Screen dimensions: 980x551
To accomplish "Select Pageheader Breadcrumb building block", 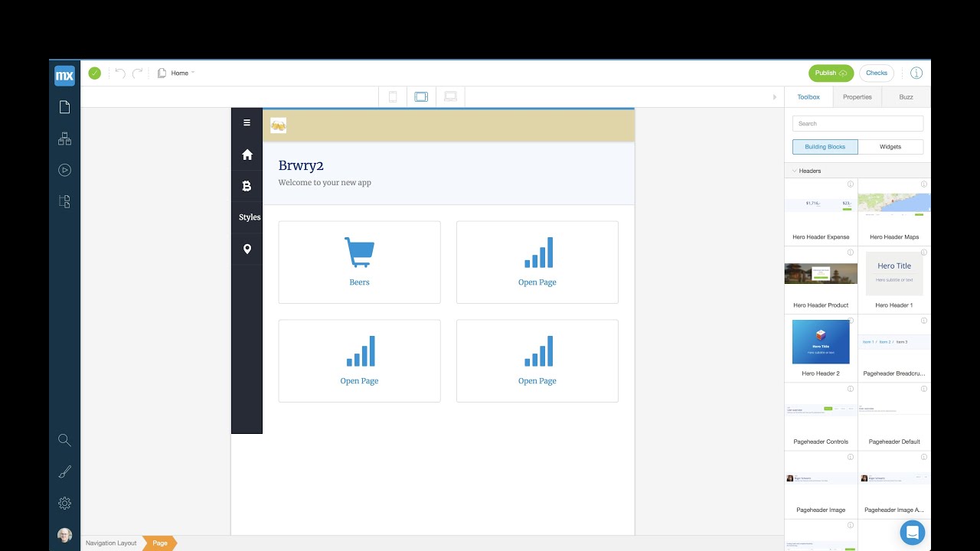I will point(894,348).
